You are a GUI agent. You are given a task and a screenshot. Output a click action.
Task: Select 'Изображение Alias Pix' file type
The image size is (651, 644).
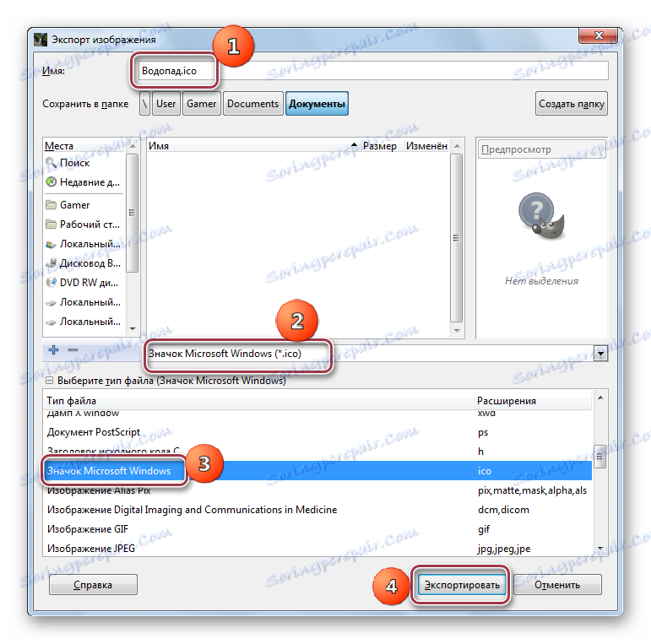pos(317,490)
